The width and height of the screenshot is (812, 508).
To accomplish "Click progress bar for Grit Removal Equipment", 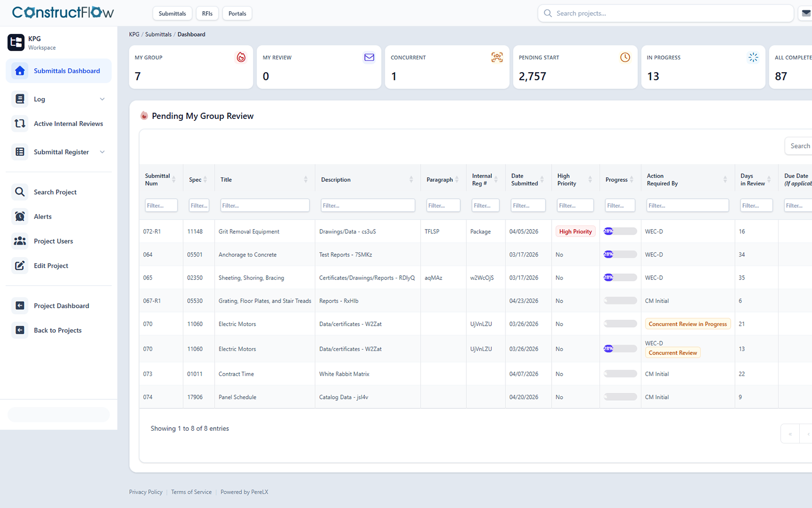I will point(620,231).
